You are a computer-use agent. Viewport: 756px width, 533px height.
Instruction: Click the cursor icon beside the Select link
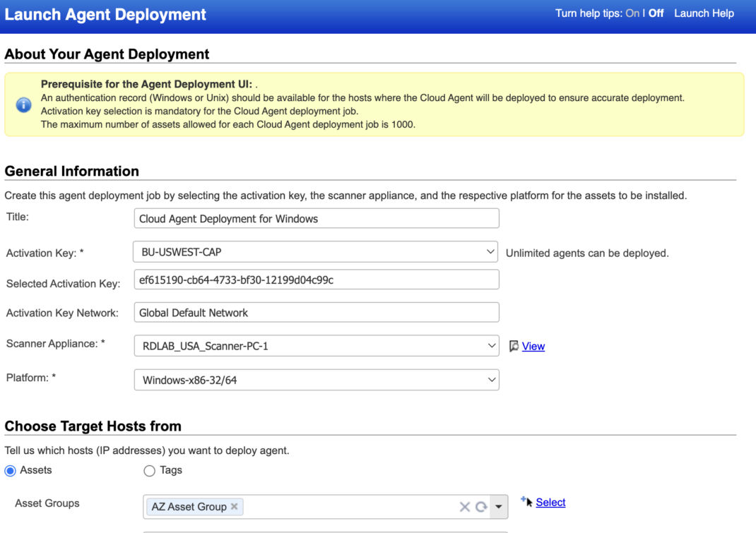tap(526, 501)
